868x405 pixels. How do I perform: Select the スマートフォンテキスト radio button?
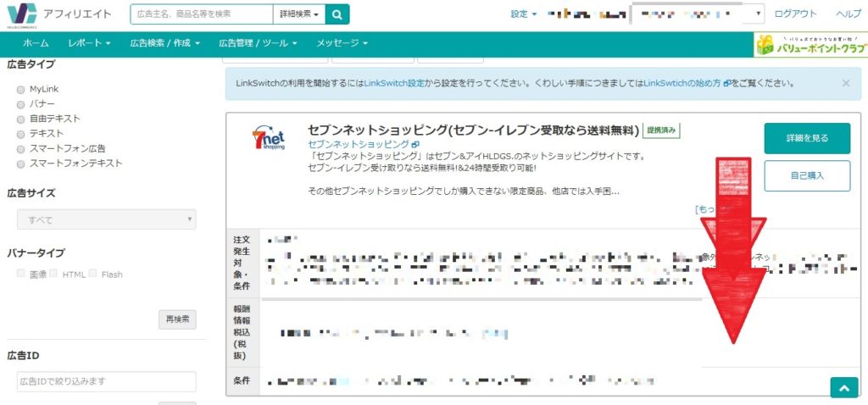20,164
